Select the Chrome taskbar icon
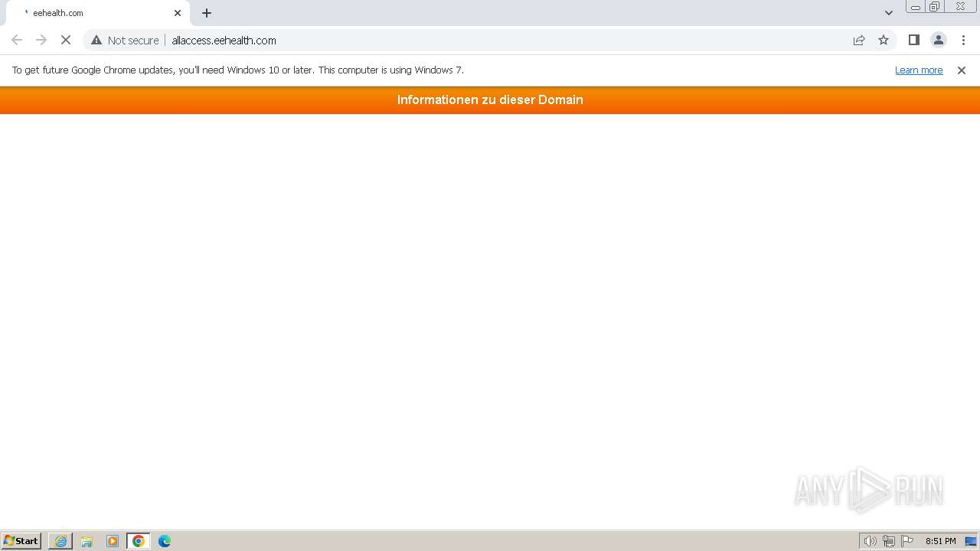The image size is (980, 551). tap(139, 541)
